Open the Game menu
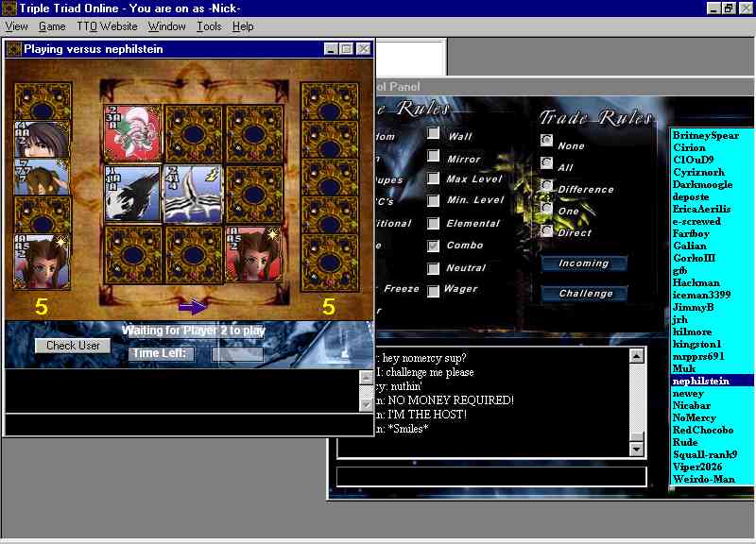The image size is (756, 544). (52, 26)
